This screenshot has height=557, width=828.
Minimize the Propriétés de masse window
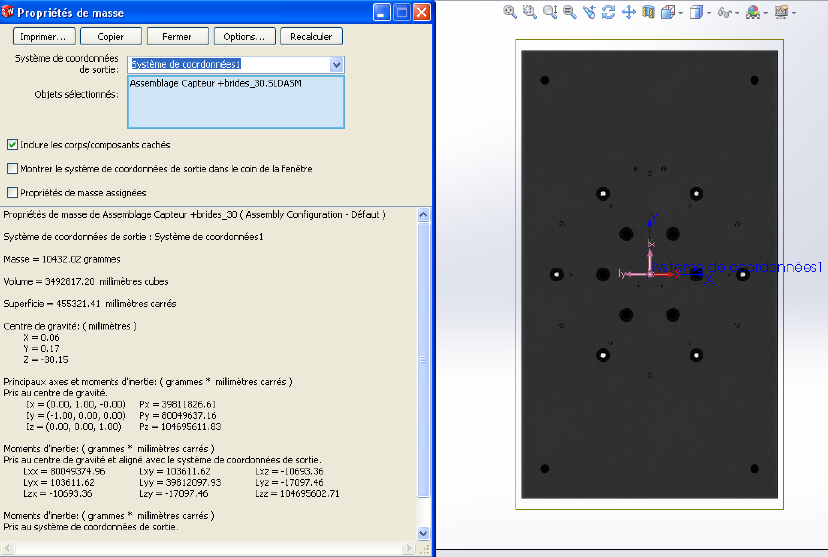coord(382,12)
